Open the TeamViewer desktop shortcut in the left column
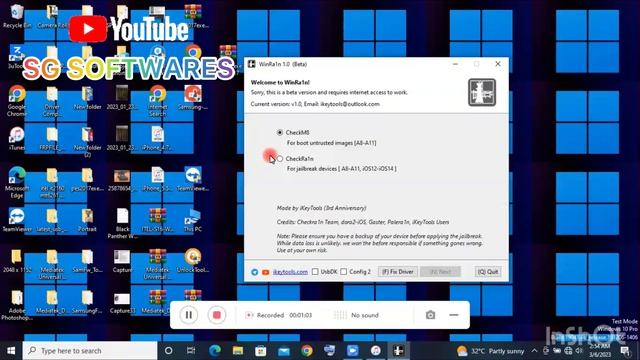 [17, 220]
